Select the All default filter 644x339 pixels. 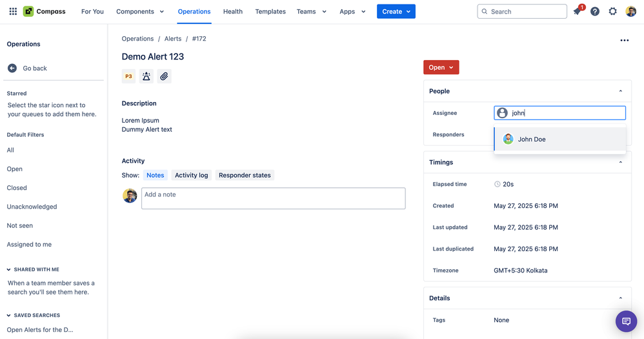[10, 150]
